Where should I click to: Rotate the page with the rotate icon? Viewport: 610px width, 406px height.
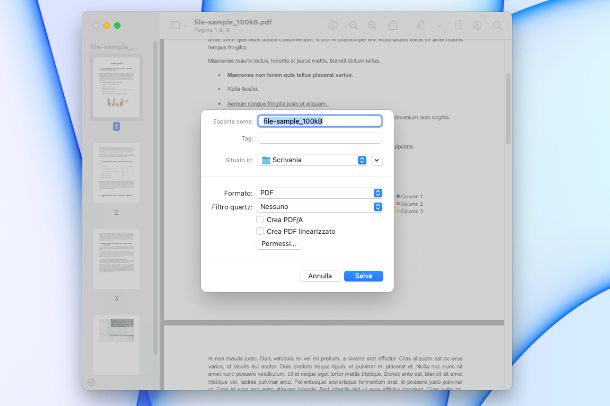(459, 25)
